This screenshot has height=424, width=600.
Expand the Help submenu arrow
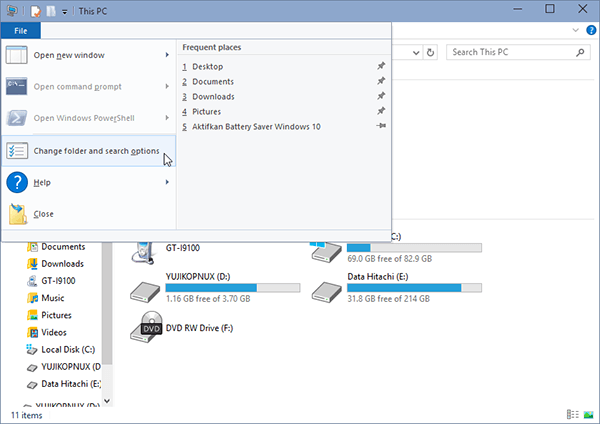click(167, 182)
